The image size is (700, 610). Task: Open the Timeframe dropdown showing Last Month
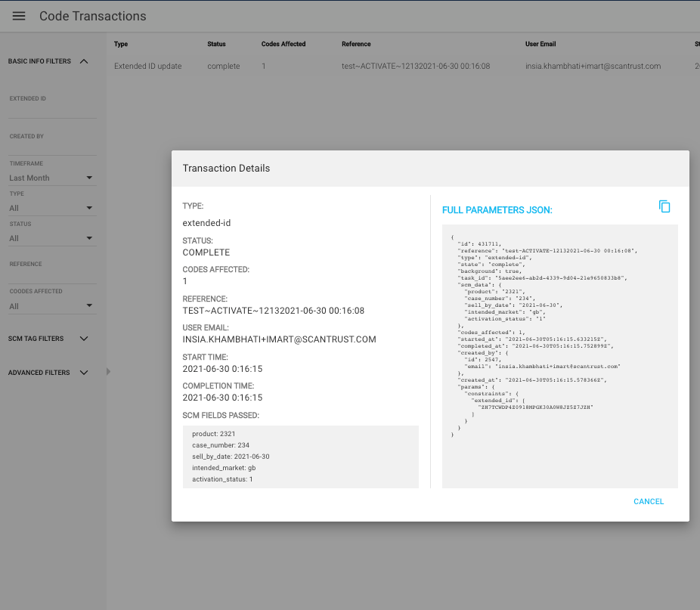[51, 178]
